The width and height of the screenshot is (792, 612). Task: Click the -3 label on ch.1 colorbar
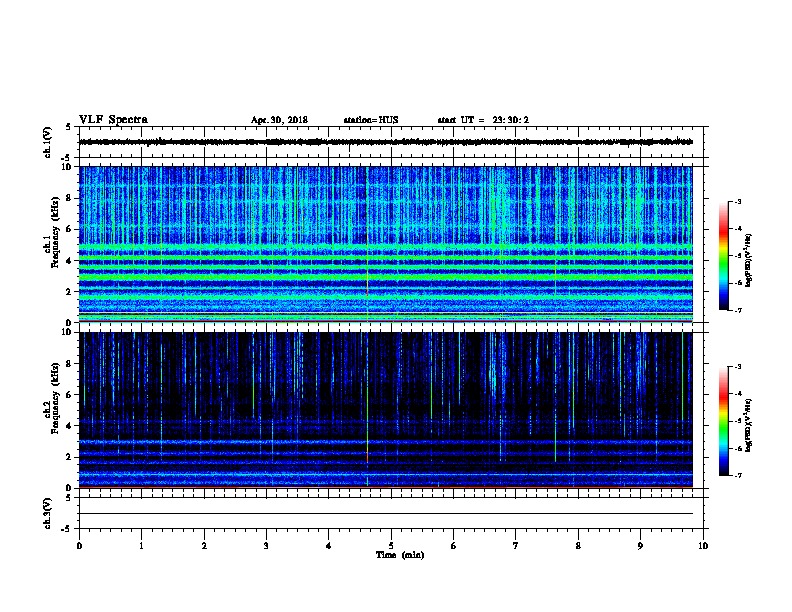tap(737, 202)
